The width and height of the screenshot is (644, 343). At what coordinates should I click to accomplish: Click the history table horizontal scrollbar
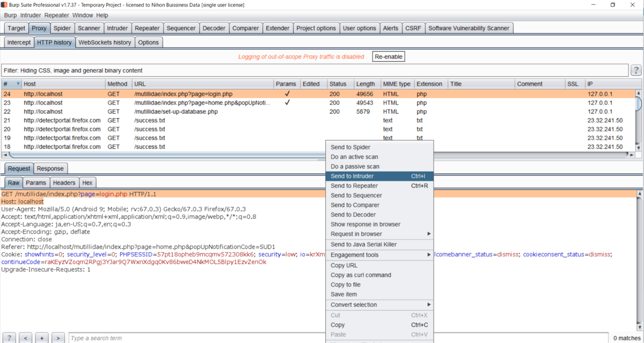318,155
